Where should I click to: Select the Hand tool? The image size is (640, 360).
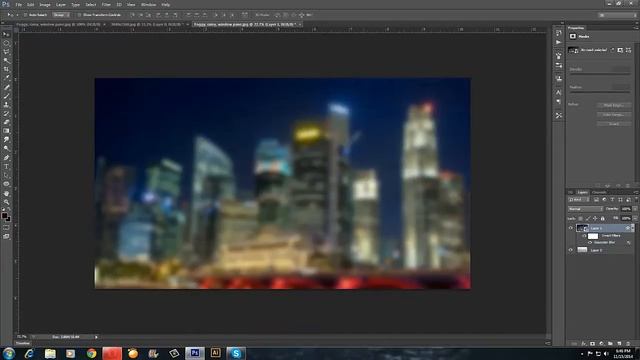coord(6,193)
